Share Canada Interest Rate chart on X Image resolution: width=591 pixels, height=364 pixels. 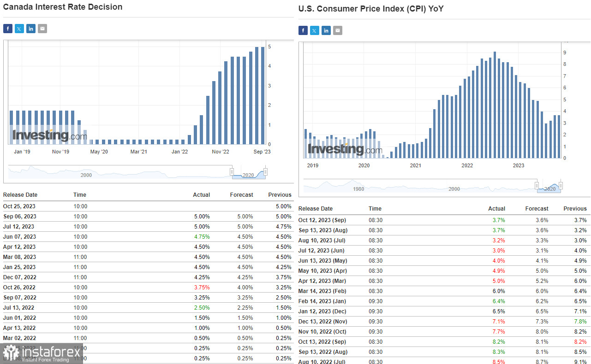pos(19,29)
